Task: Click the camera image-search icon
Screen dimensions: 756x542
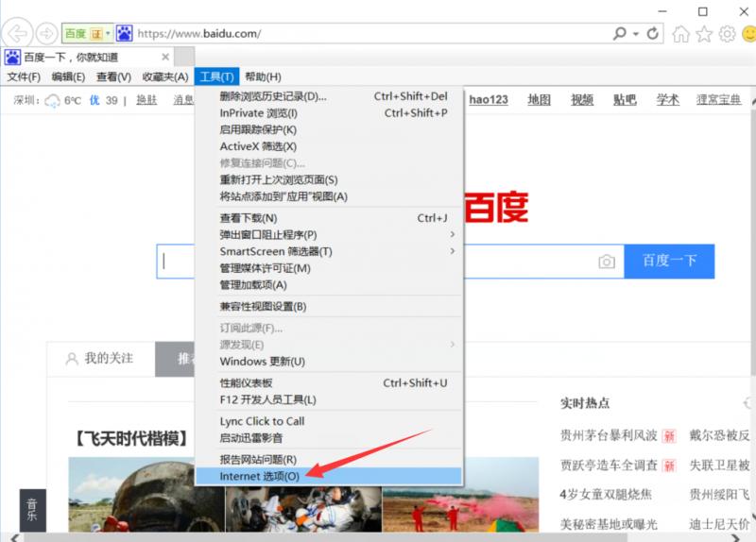Action: point(607,262)
